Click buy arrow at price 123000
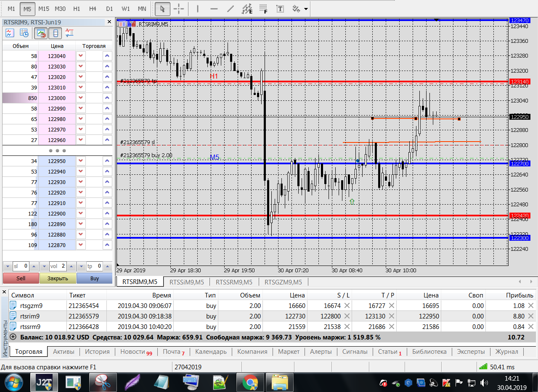The image size is (538, 392). (107, 98)
